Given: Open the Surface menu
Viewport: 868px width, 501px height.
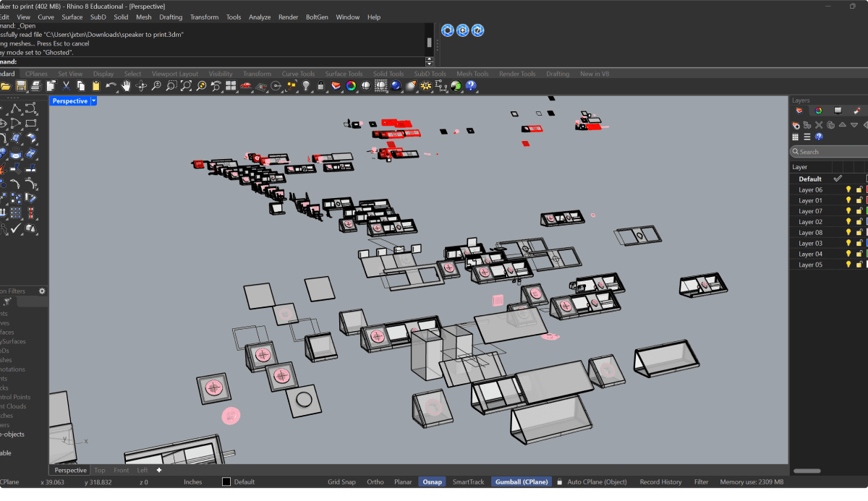Looking at the screenshot, I should (x=72, y=17).
